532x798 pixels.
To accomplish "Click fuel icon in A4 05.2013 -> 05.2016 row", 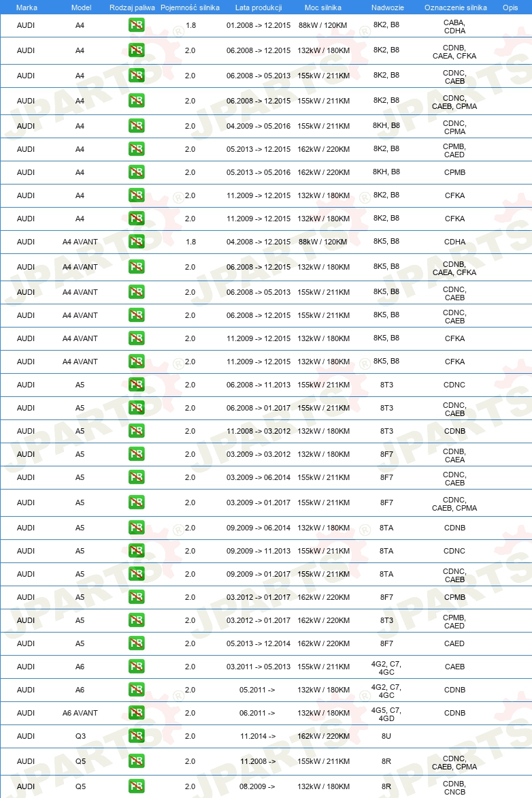I will pos(136,172).
